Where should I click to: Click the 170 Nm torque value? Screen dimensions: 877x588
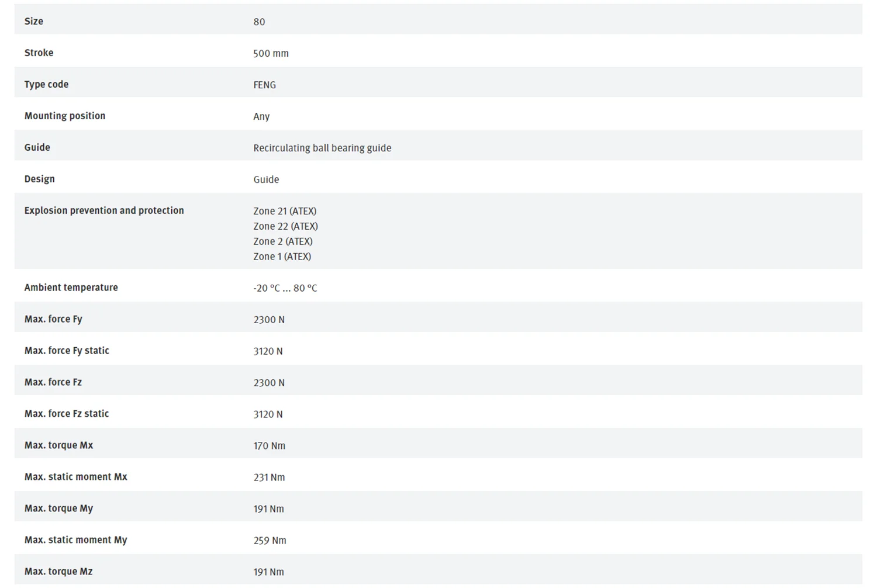tap(269, 446)
